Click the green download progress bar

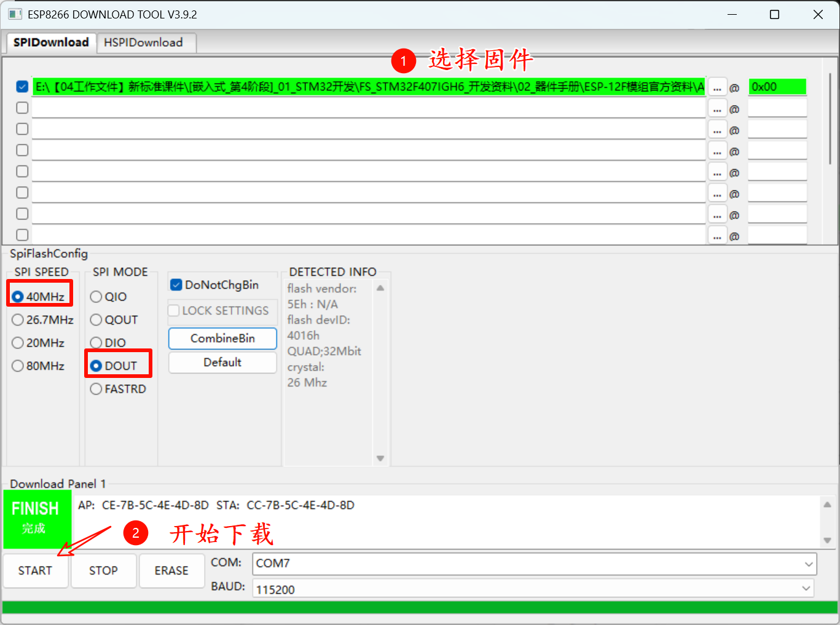[420, 607]
